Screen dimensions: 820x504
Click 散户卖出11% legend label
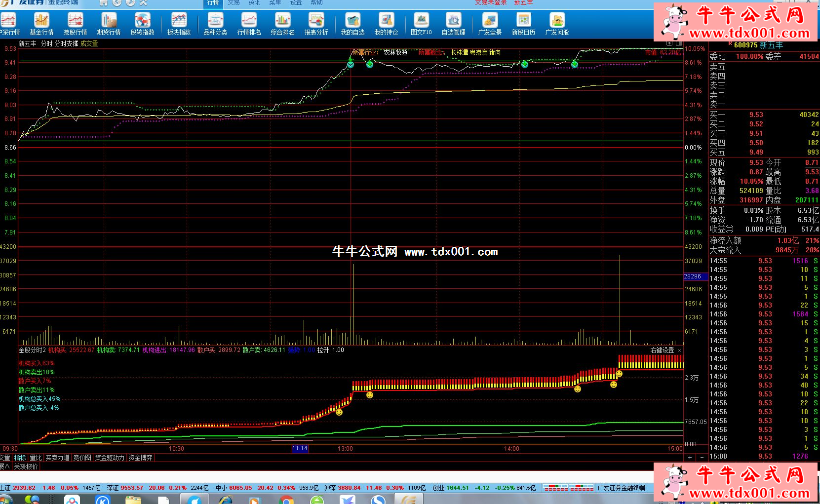coord(37,390)
